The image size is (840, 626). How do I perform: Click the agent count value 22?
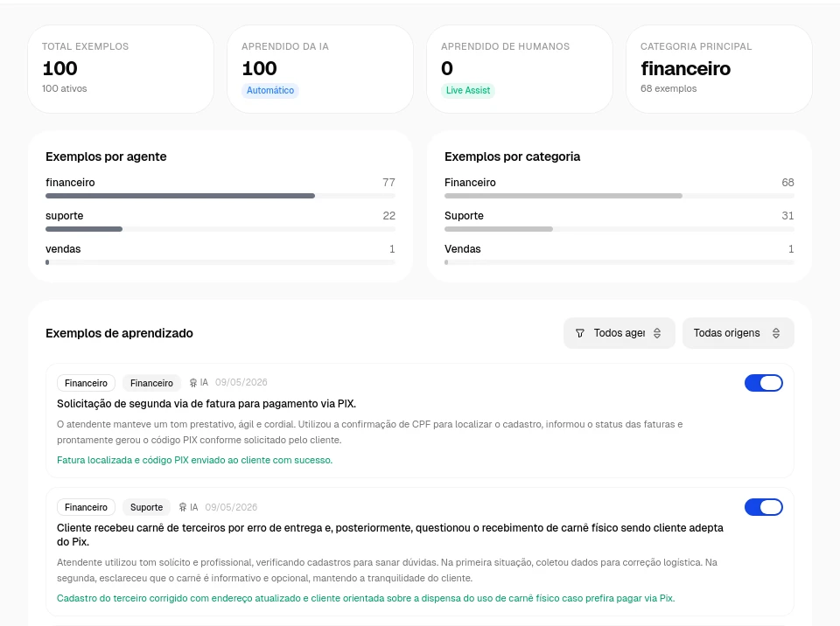tap(388, 216)
